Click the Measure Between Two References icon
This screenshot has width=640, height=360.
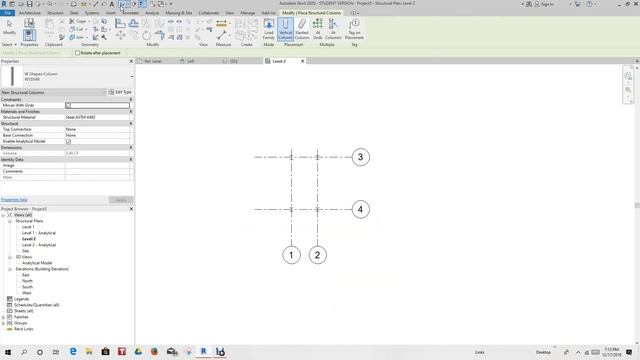tap(222, 36)
